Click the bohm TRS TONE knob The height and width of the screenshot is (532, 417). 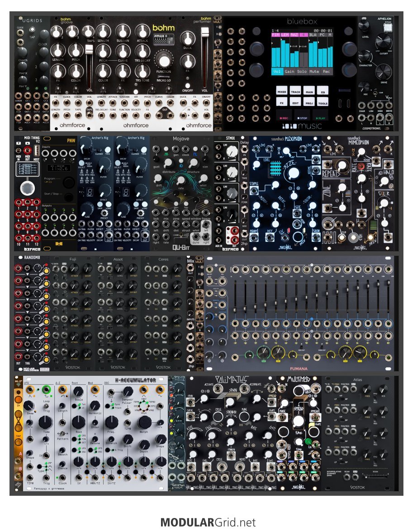click(142, 71)
